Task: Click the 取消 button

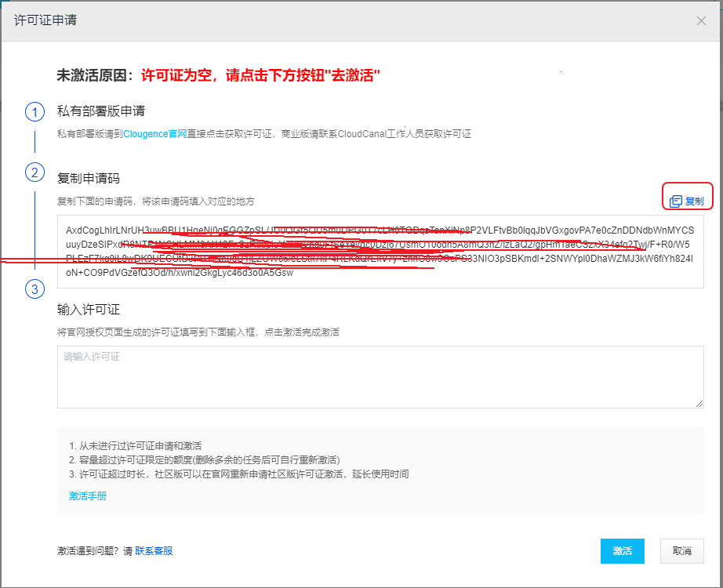Action: pyautogui.click(x=681, y=550)
